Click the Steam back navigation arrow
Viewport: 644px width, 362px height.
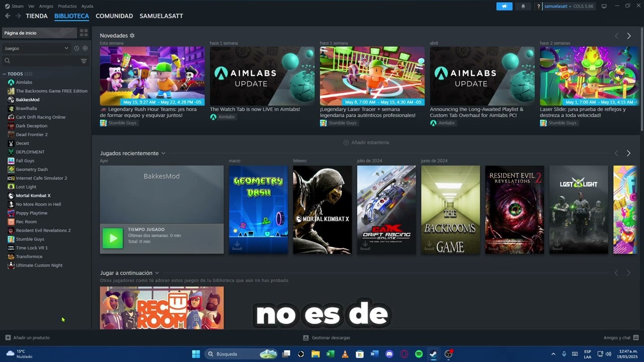tap(8, 16)
